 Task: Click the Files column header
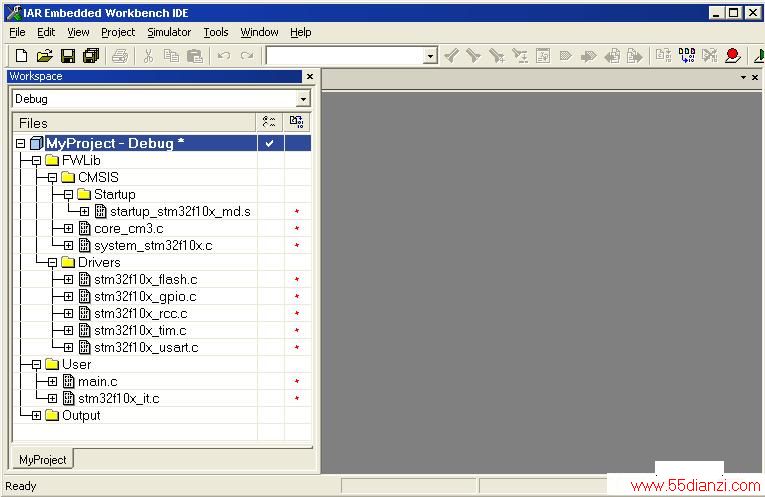134,122
